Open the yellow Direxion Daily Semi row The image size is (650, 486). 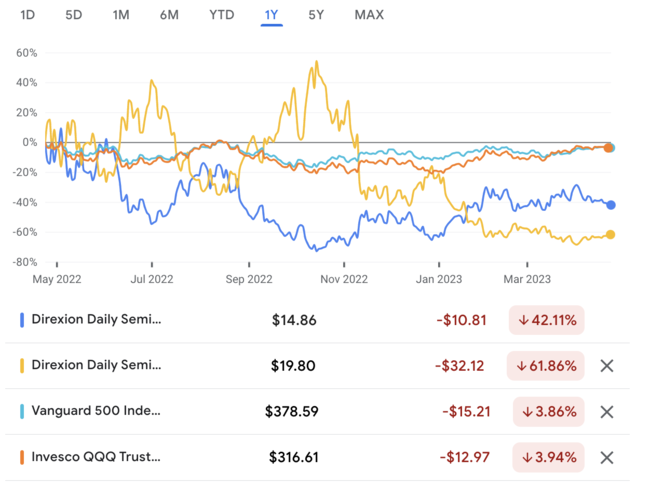click(x=317, y=366)
